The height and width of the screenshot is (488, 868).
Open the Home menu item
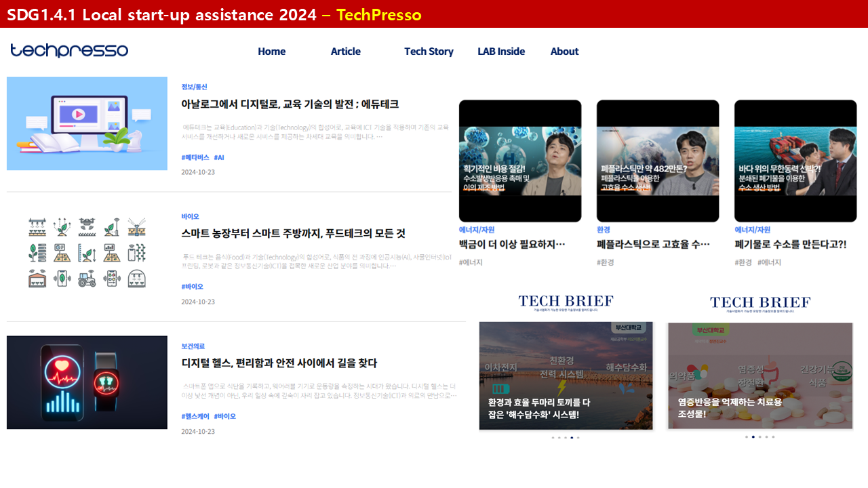point(271,52)
